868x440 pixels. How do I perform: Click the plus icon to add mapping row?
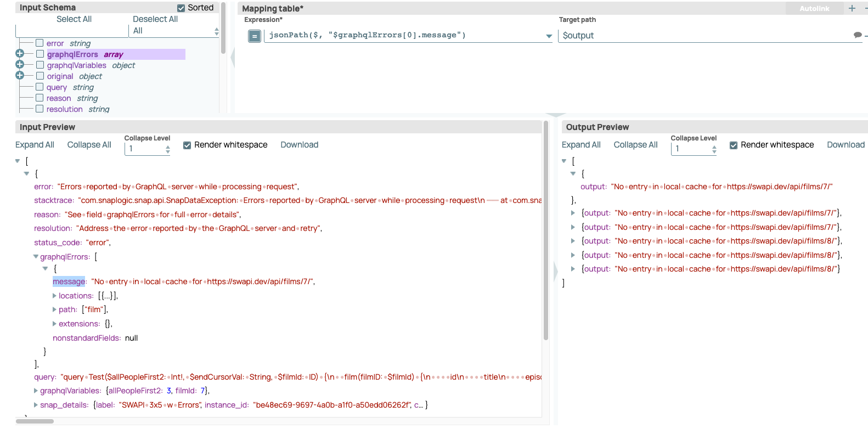pyautogui.click(x=852, y=8)
